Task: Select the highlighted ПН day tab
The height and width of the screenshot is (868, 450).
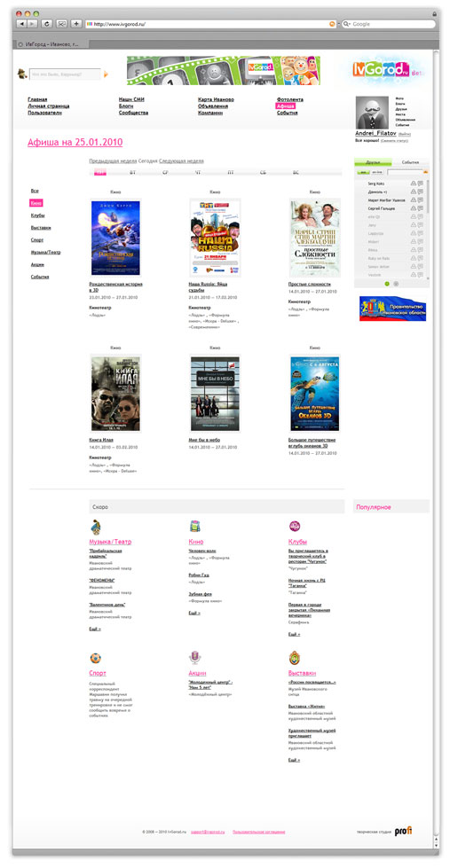Action: pos(99,173)
